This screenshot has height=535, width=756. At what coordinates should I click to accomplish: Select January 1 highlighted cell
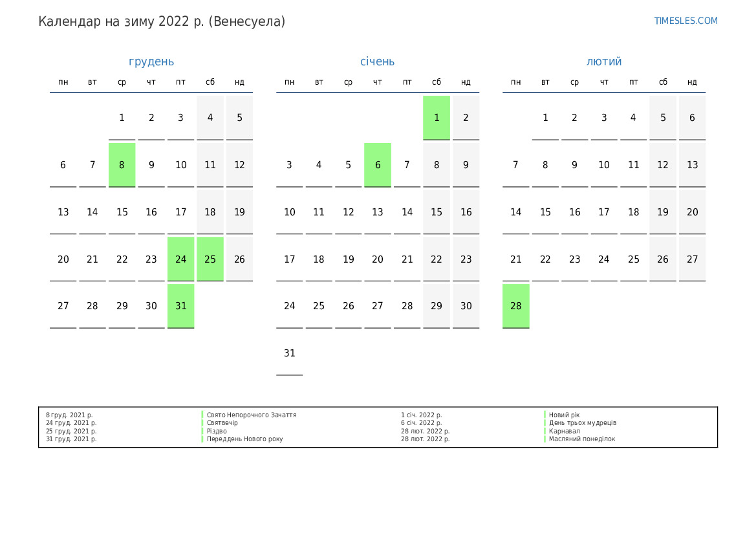click(x=437, y=118)
